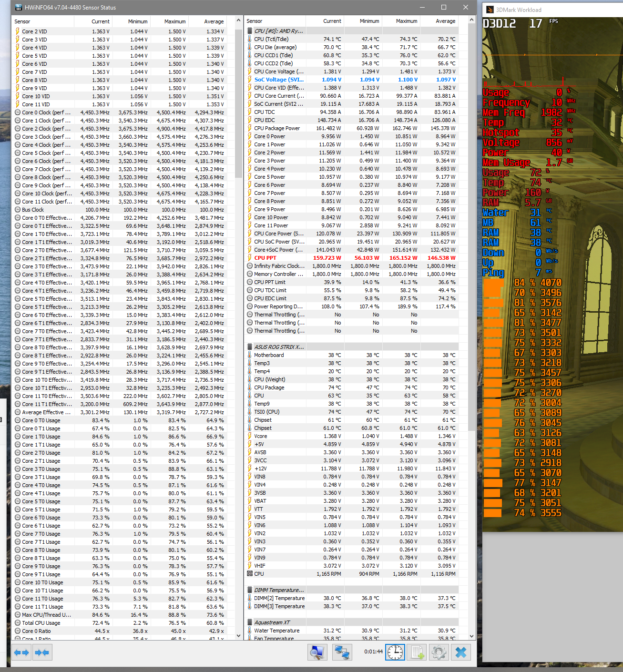This screenshot has height=672, width=623.
Task: Click the Sensor column header in right pane
Action: [275, 21]
